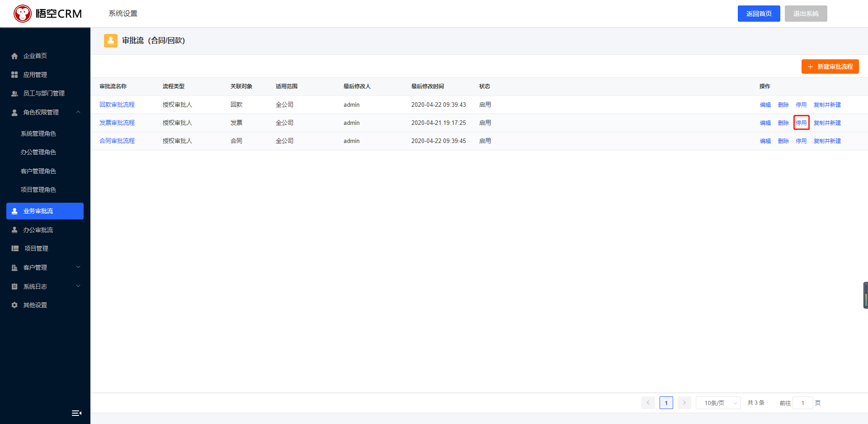This screenshot has width=868, height=424.
Task: Click 删除 for 发票审批流程
Action: point(783,123)
